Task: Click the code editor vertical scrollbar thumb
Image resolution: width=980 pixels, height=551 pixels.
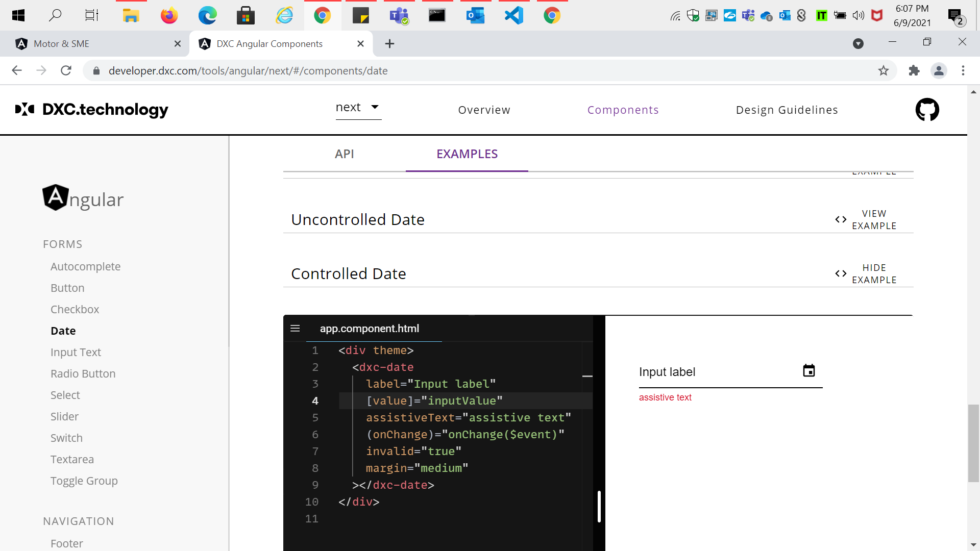Action: (599, 506)
